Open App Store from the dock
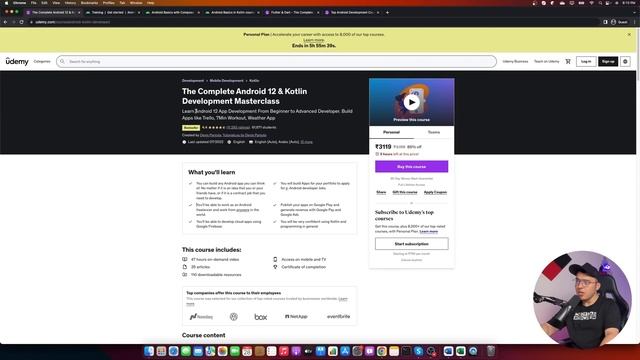This screenshot has width=640, height=360. tap(345, 351)
